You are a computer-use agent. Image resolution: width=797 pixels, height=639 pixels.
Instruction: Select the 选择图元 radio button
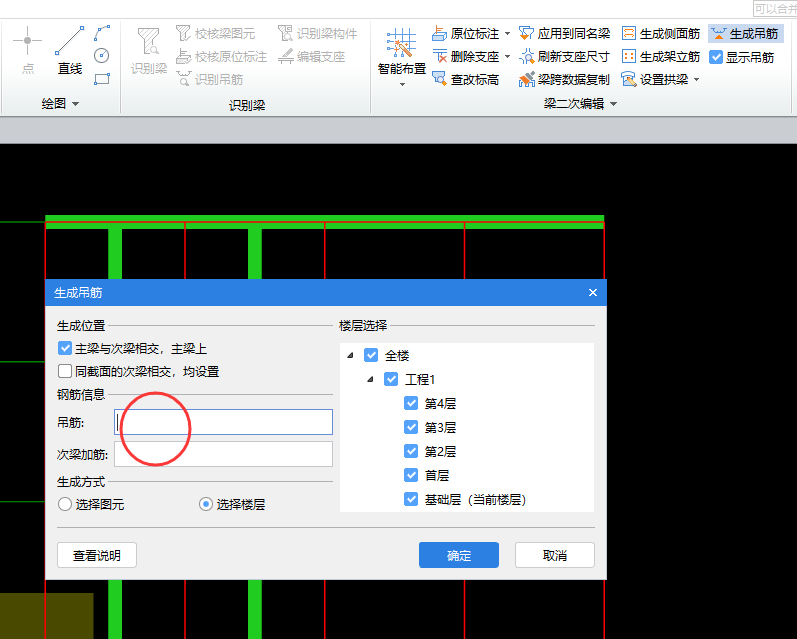(65, 504)
